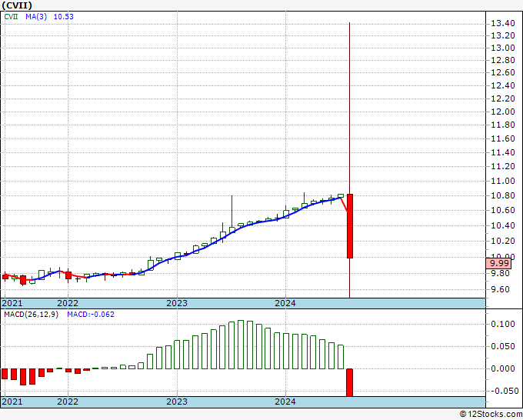Viewport: 523px width, 420px height.
Task: Click 2024 on the price chart time axis
Action: (x=285, y=303)
